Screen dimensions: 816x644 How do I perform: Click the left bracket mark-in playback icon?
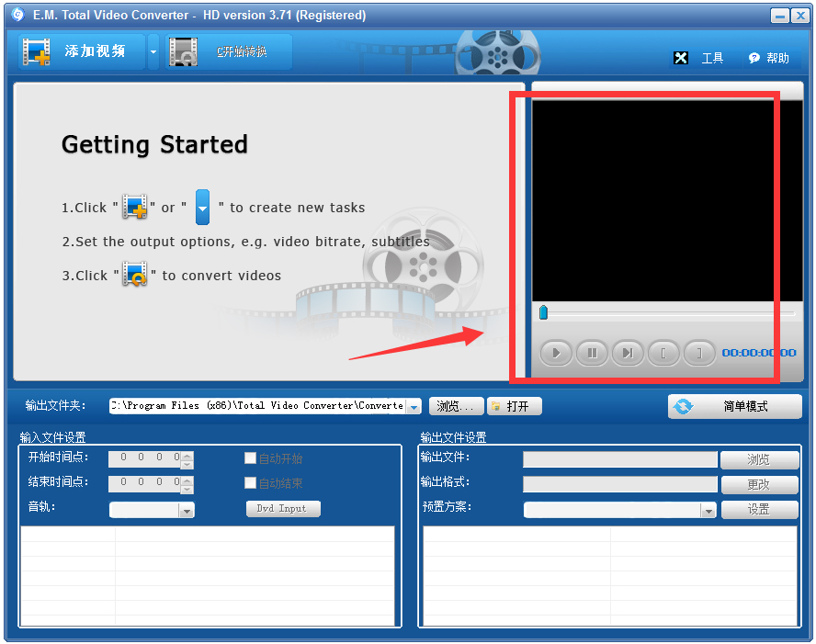pos(663,353)
